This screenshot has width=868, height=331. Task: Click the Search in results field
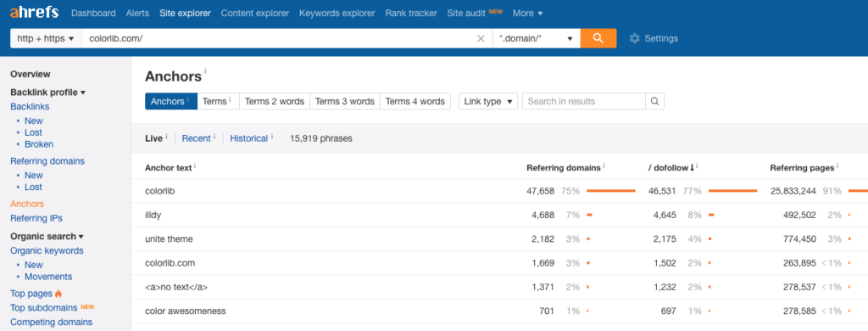coord(584,102)
